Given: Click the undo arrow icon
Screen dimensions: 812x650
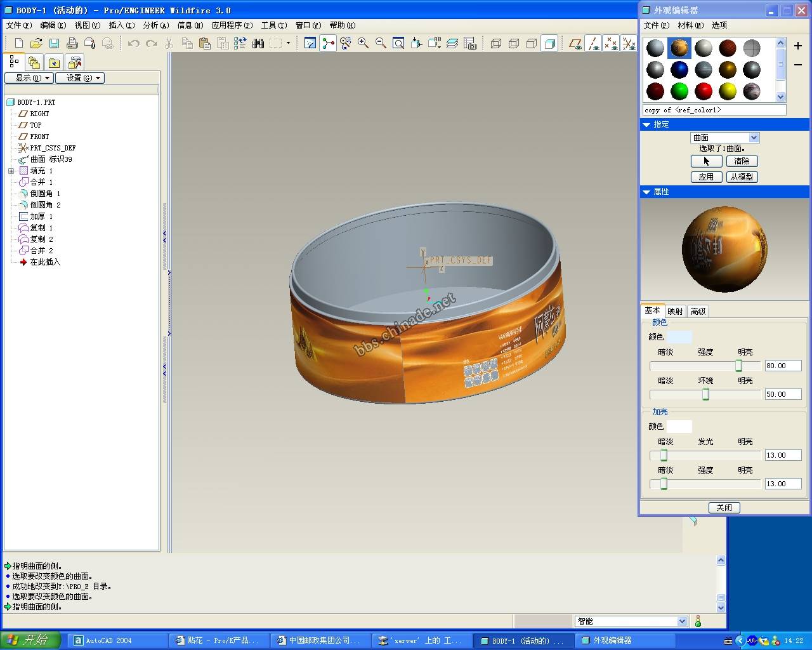Looking at the screenshot, I should (x=133, y=43).
